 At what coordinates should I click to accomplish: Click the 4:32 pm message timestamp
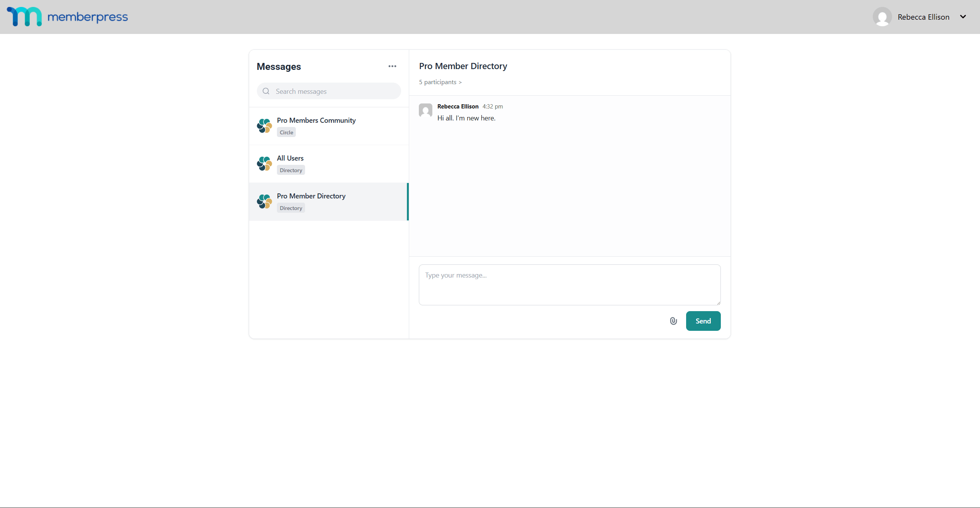coord(493,106)
